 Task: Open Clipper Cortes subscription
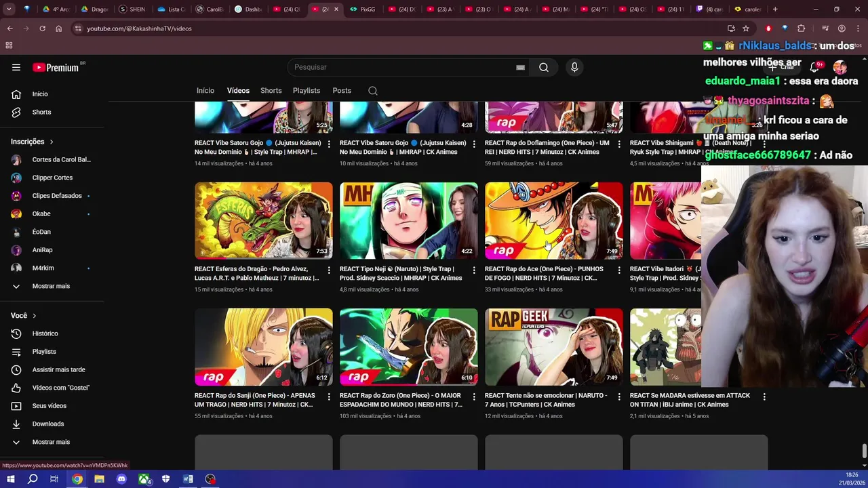pos(51,178)
